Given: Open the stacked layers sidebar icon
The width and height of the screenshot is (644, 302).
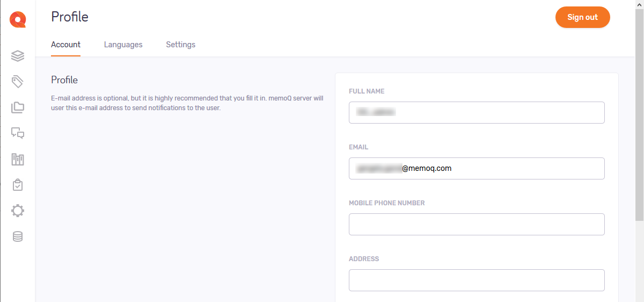Looking at the screenshot, I should tap(18, 55).
